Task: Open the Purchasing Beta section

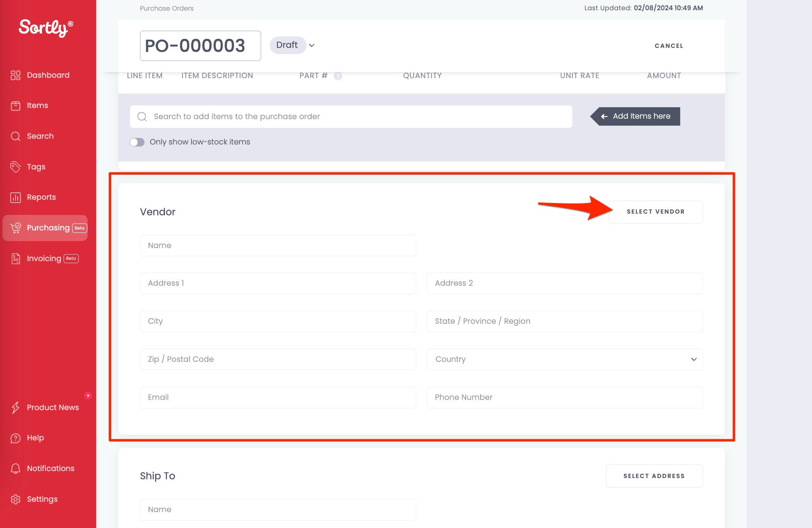Action: [45, 228]
